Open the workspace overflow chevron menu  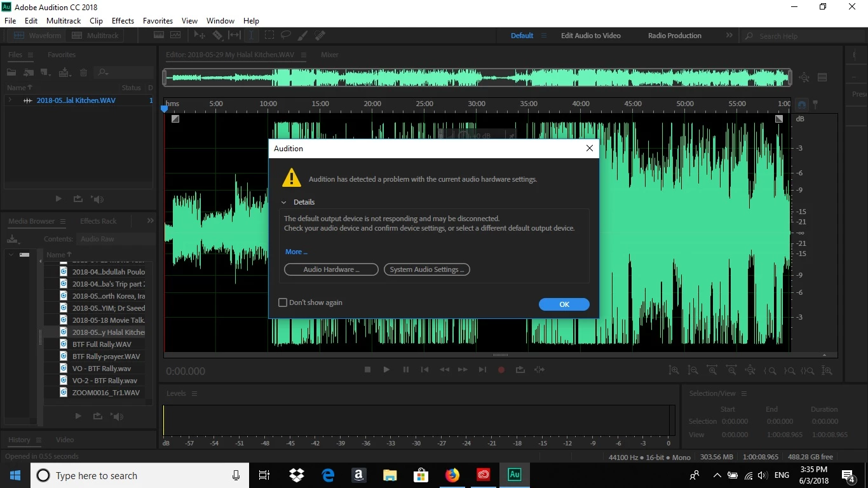(729, 36)
